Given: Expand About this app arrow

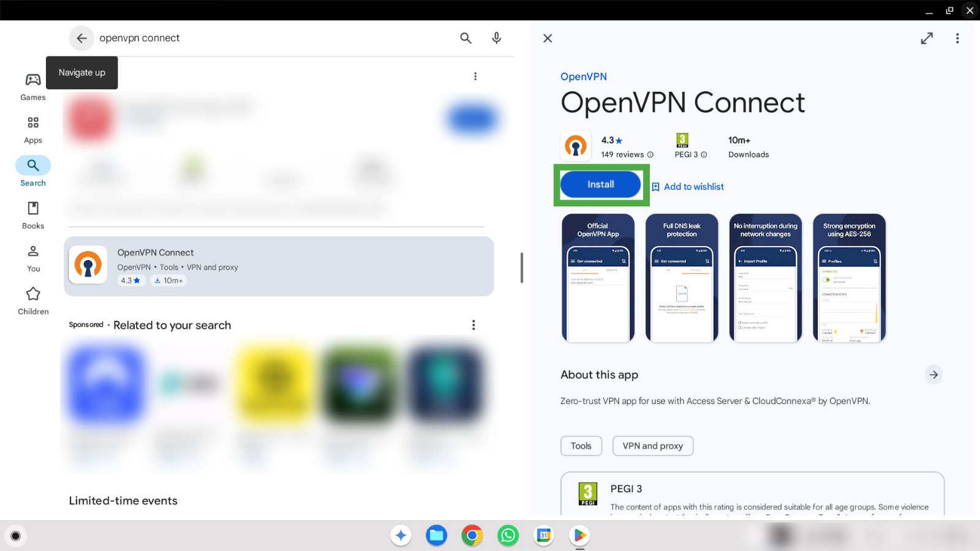Looking at the screenshot, I should click(x=933, y=375).
